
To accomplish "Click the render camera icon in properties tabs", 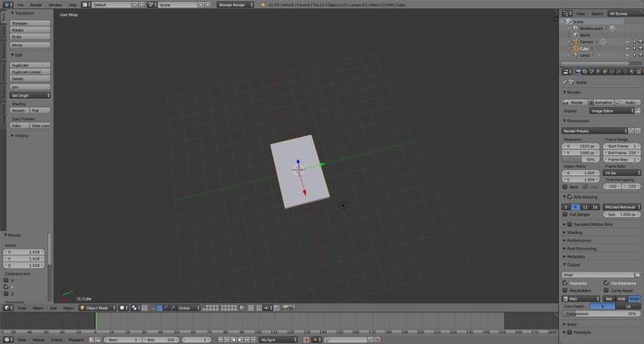I will [579, 72].
